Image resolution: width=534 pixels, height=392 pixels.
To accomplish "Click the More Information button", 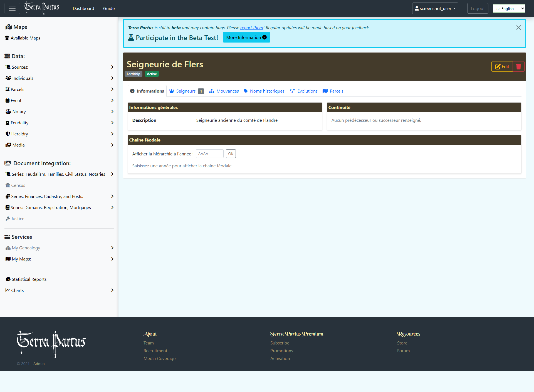I will point(246,38).
